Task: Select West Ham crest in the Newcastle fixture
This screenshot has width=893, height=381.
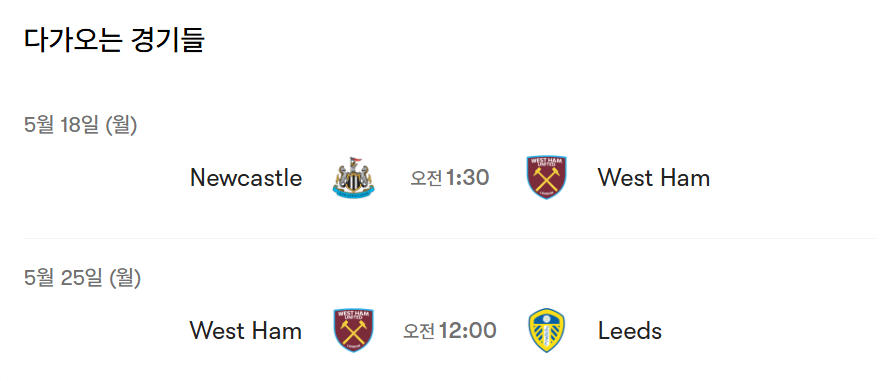Action: tap(546, 178)
